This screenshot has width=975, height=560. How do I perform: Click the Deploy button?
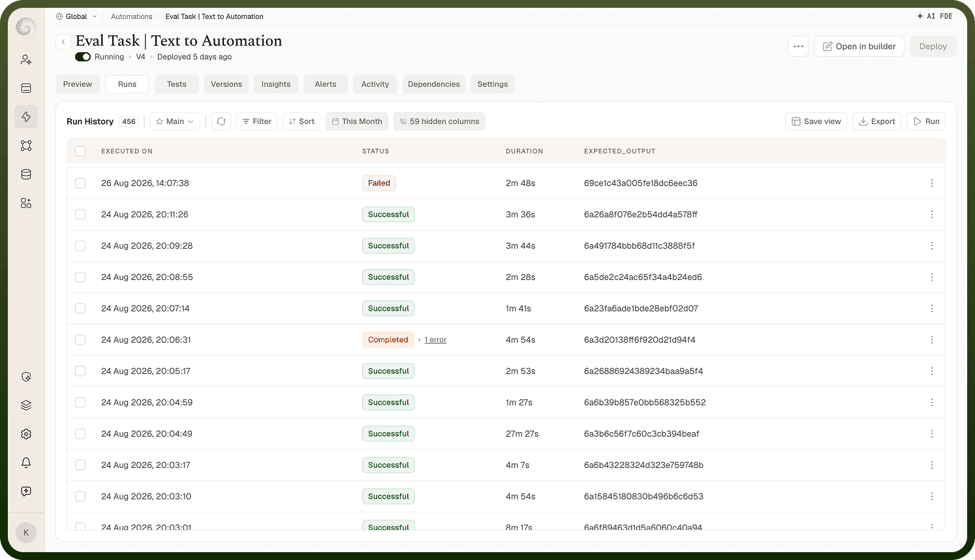coord(933,46)
